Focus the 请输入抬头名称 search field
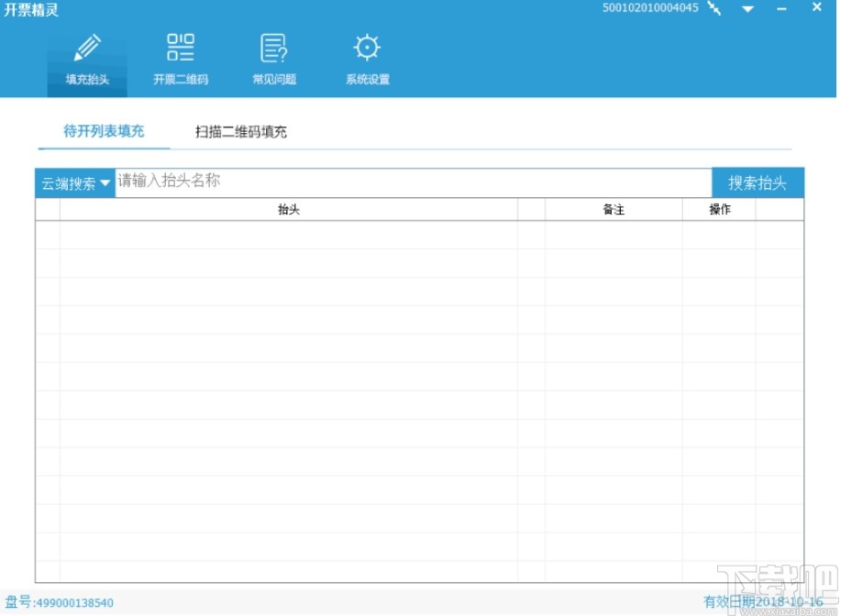Image resolution: width=841 pixels, height=616 pixels. pos(413,182)
